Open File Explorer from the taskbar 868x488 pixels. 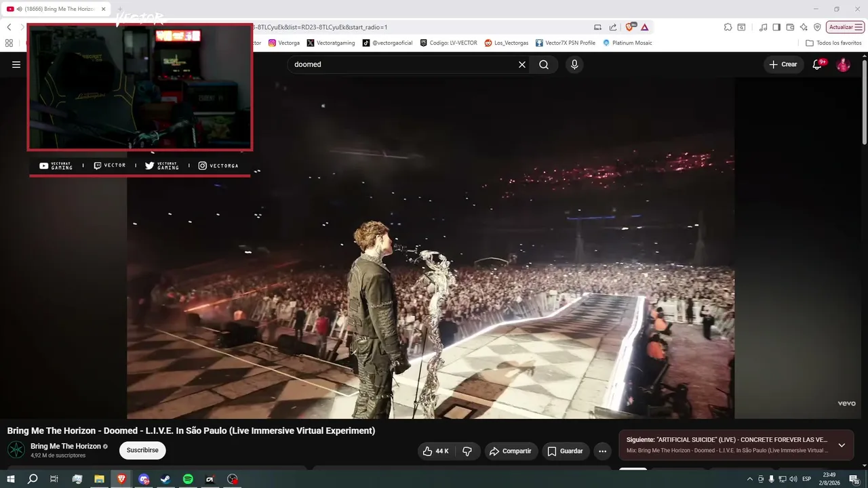[x=99, y=479]
